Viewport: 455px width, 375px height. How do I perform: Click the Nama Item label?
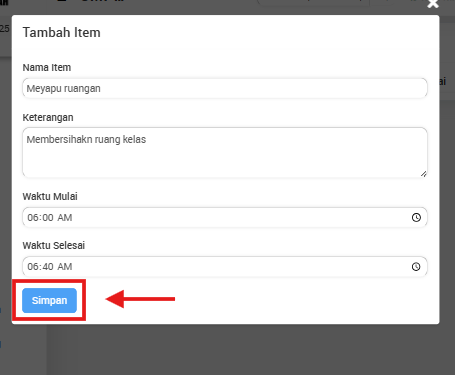(x=47, y=68)
